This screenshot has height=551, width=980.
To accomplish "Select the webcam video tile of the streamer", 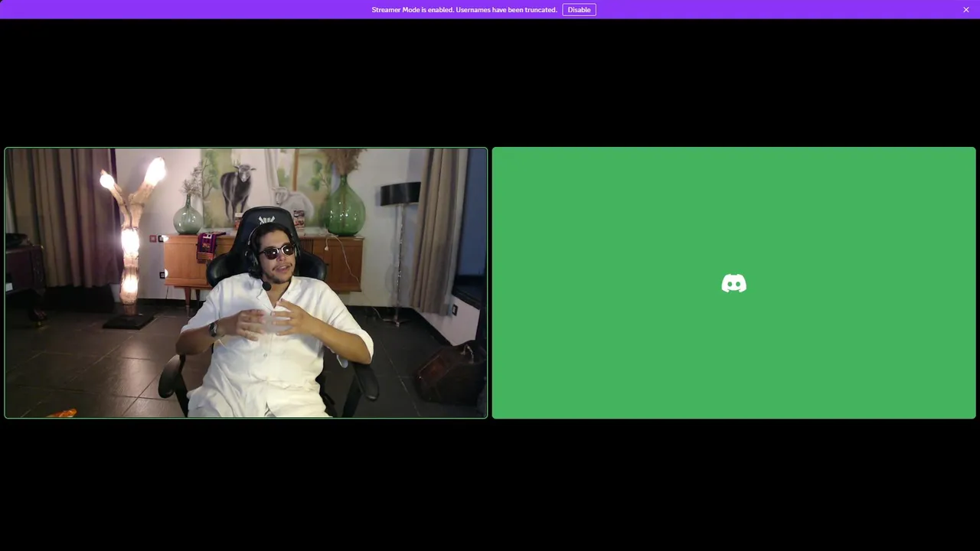I will (x=246, y=283).
